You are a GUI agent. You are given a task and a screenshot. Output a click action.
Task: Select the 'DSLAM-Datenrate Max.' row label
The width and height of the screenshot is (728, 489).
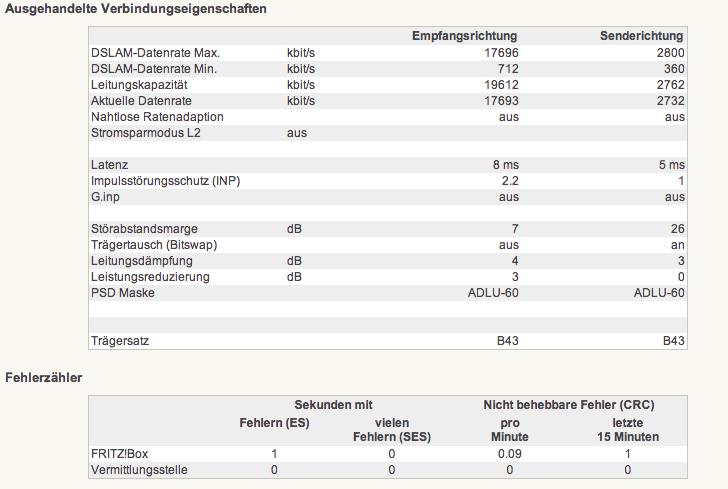coord(156,53)
